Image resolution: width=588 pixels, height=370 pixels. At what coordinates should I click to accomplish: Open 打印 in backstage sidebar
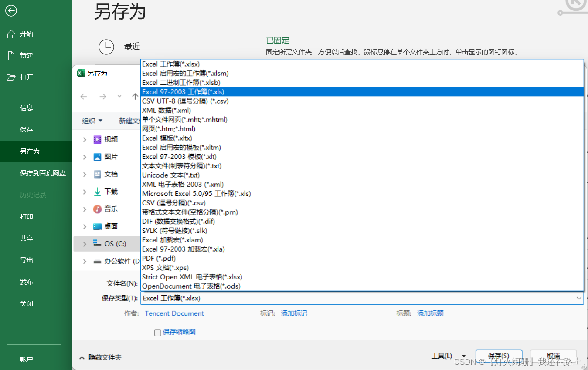click(x=36, y=217)
